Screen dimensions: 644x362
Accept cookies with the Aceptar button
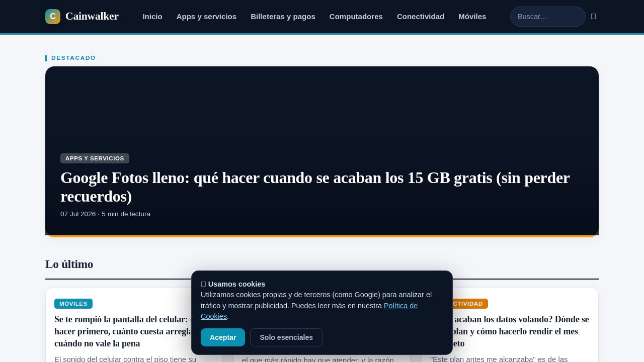point(223,337)
